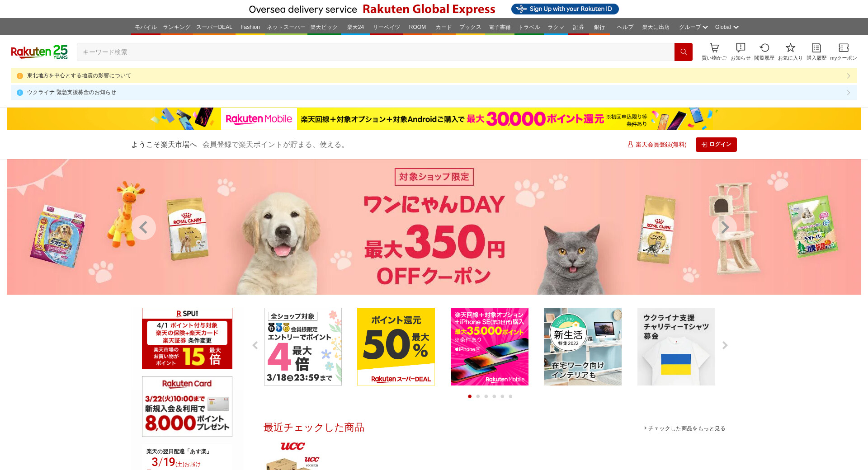Viewport: 868px width, 470px height.
Task: Click the red search magnifier button
Action: tap(683, 52)
